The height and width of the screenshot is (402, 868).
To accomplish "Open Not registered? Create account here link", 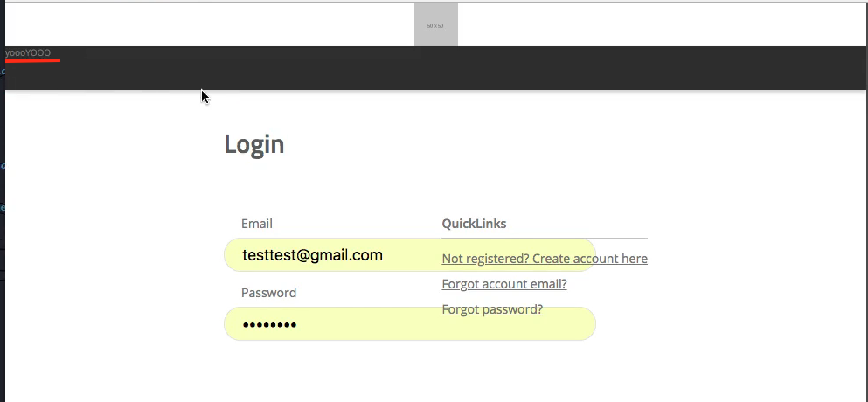I will [x=545, y=259].
